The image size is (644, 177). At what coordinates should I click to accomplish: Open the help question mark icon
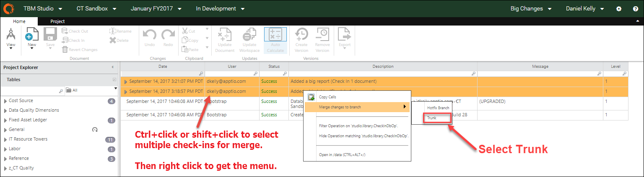[636, 9]
